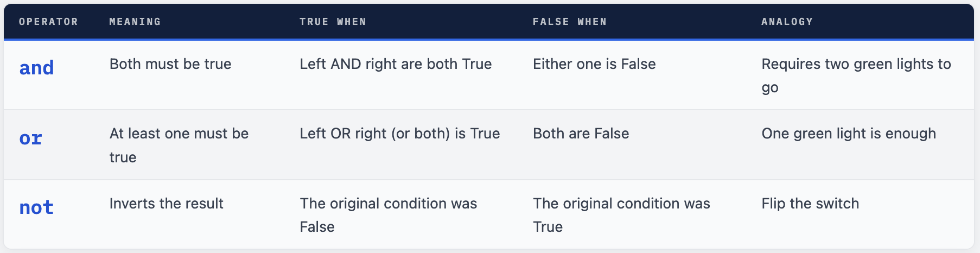Image resolution: width=980 pixels, height=253 pixels.
Task: Click the "Both must be true" cell
Action: point(170,64)
